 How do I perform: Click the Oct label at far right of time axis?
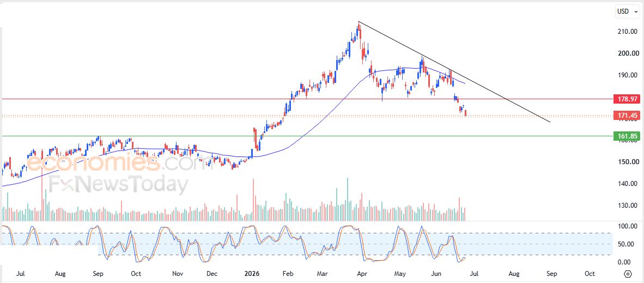click(x=590, y=274)
